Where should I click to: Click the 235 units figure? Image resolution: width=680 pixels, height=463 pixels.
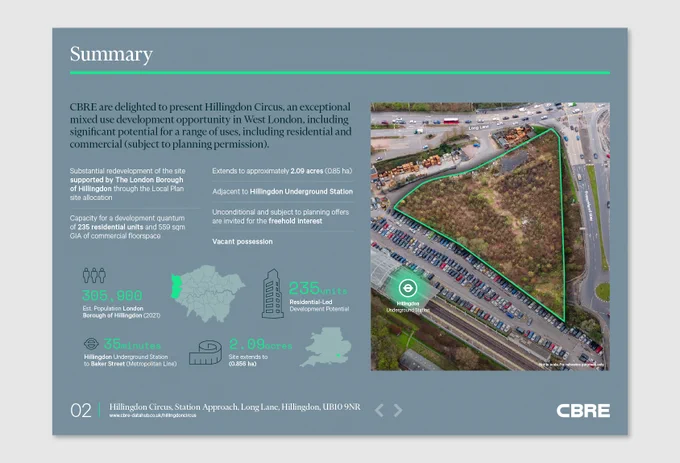(x=318, y=289)
